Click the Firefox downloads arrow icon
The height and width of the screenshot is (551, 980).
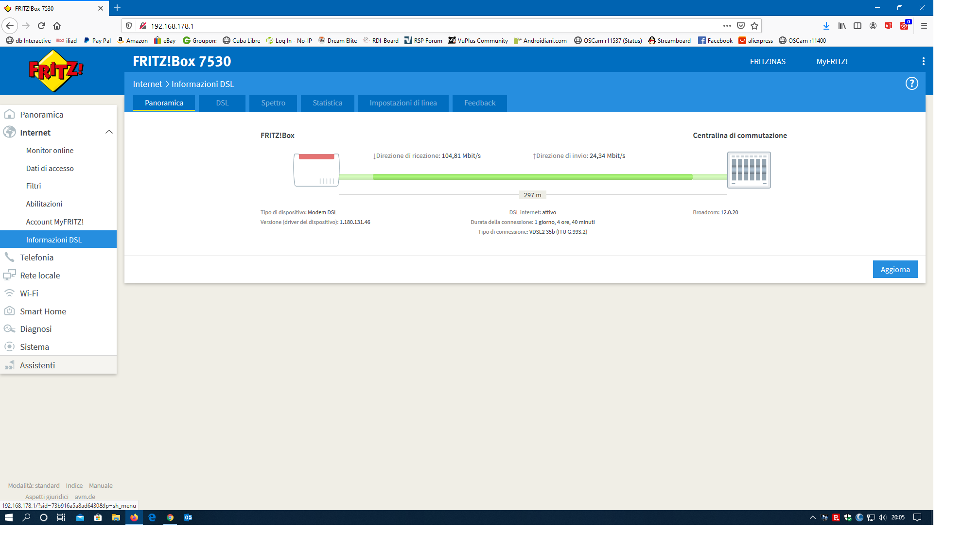826,26
